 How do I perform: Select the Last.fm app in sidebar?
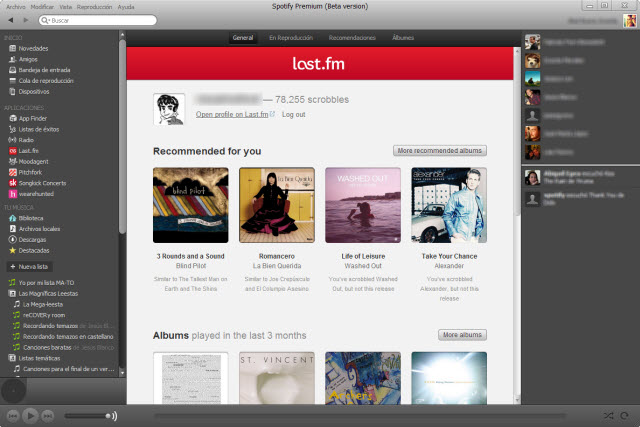(28, 151)
